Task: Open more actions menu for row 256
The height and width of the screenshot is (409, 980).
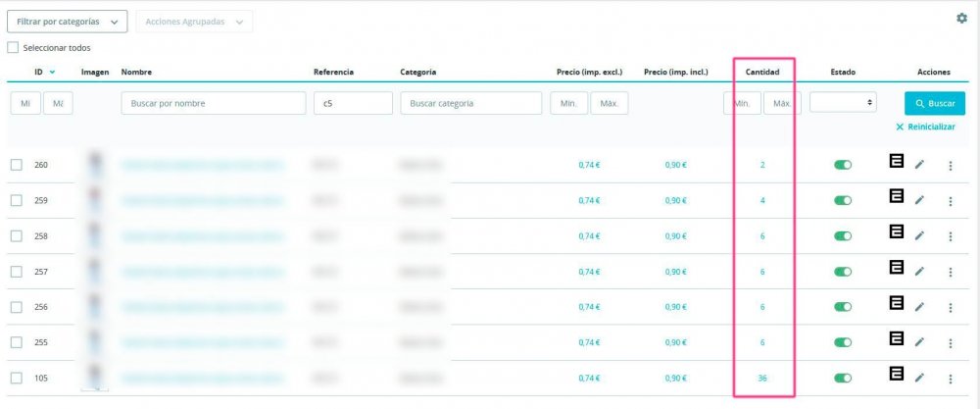Action: (951, 308)
